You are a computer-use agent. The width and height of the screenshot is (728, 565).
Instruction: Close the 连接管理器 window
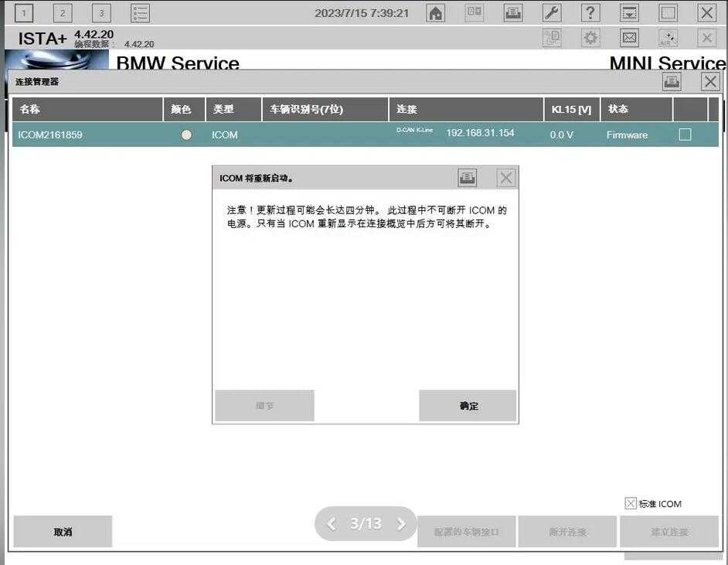point(710,82)
